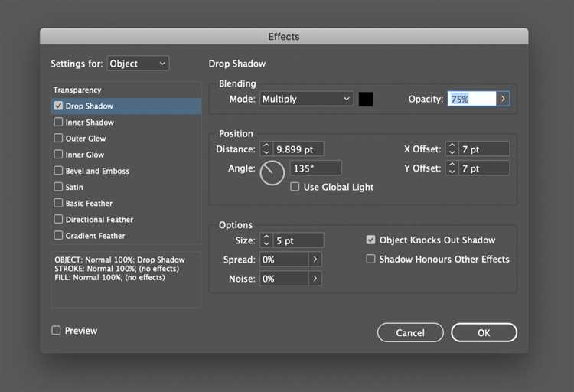The height and width of the screenshot is (392, 574).
Task: Expand the Opacity slider arrow
Action: [x=503, y=99]
